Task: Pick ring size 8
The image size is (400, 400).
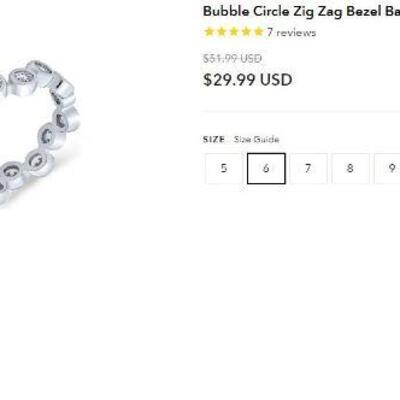Action: click(x=350, y=168)
